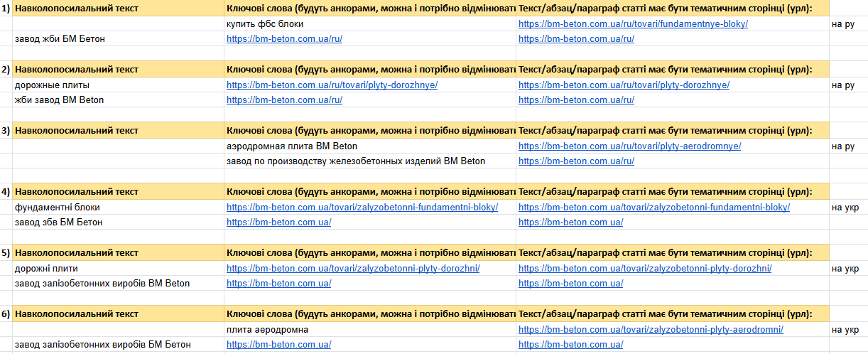Select "Текст/абзац/параграф" header in section 3)
The height and width of the screenshot is (354, 868).
[673, 130]
